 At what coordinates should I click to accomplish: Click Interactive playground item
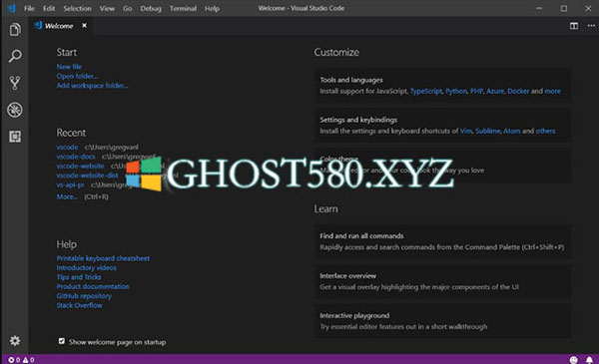pyautogui.click(x=442, y=321)
